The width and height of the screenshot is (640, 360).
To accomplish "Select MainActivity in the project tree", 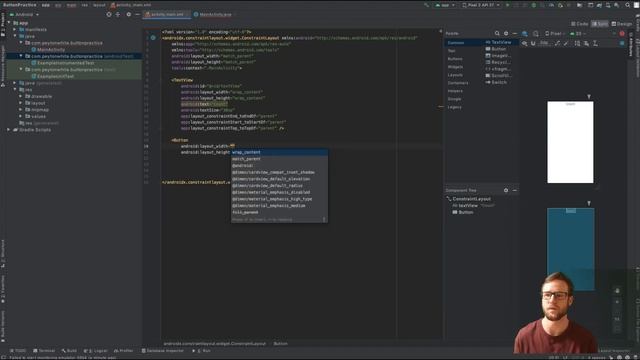I will click(48, 49).
